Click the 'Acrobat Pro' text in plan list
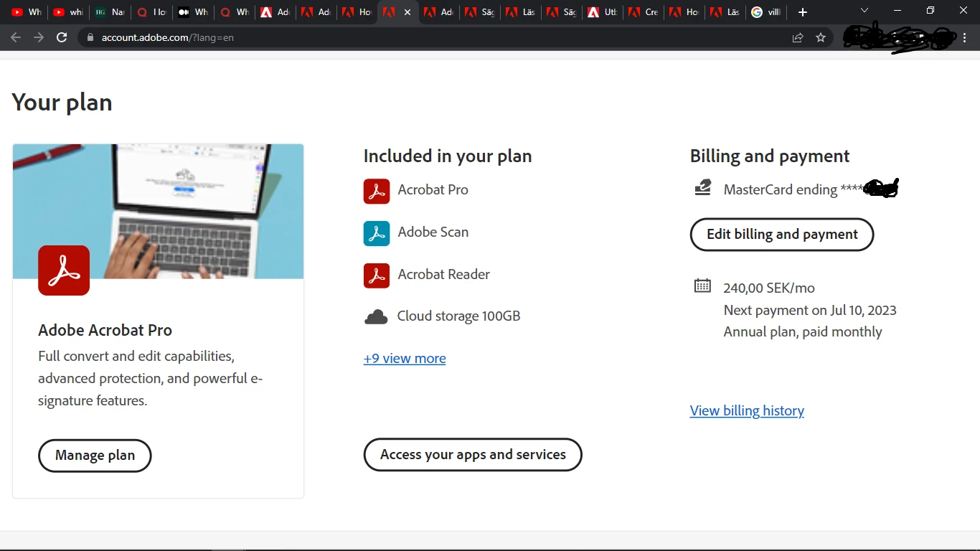Screen dimensions: 980x551 [433, 190]
